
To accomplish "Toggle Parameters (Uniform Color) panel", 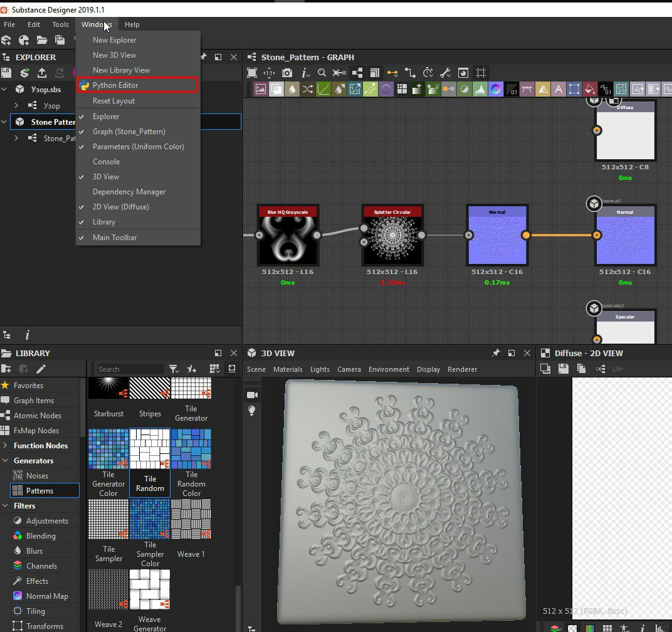I will tap(139, 147).
